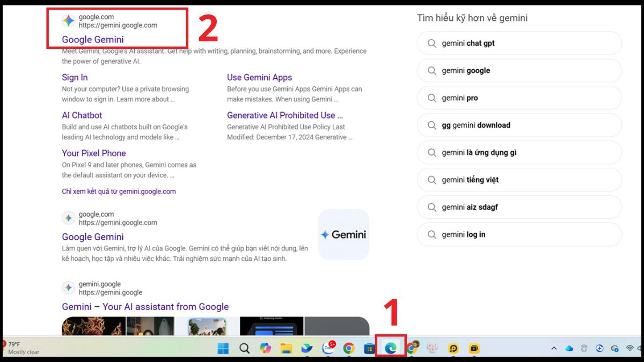Select suggestion 'gemini log in'

[519, 234]
